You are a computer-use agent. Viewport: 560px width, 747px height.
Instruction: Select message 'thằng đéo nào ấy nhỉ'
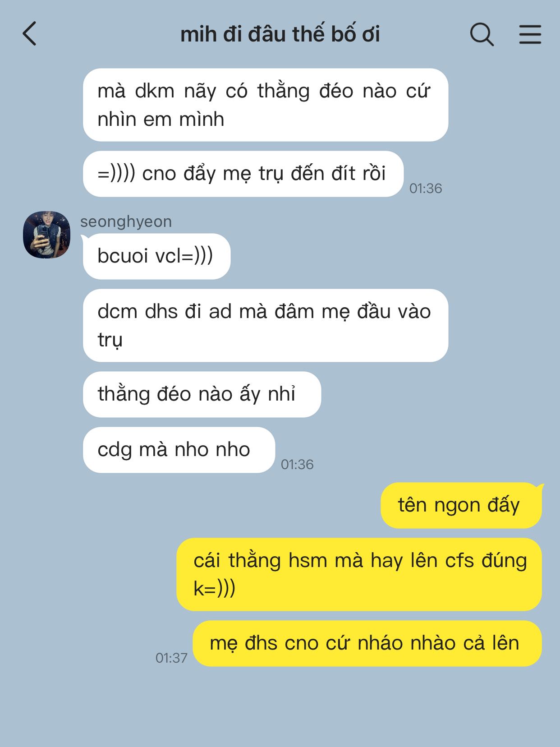click(202, 394)
